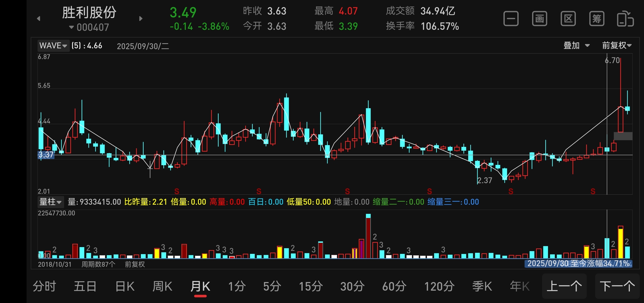Click the 下一个 button

[617, 286]
